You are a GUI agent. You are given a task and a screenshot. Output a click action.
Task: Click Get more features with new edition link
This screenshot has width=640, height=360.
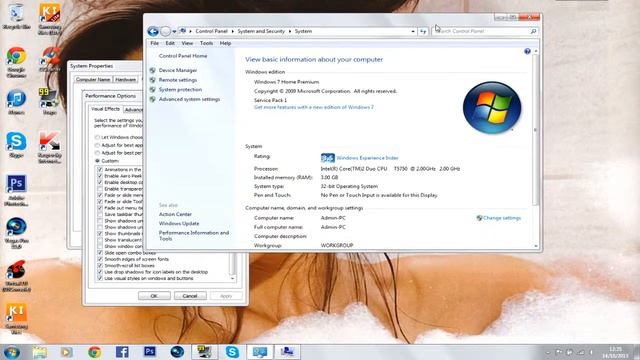click(x=314, y=107)
